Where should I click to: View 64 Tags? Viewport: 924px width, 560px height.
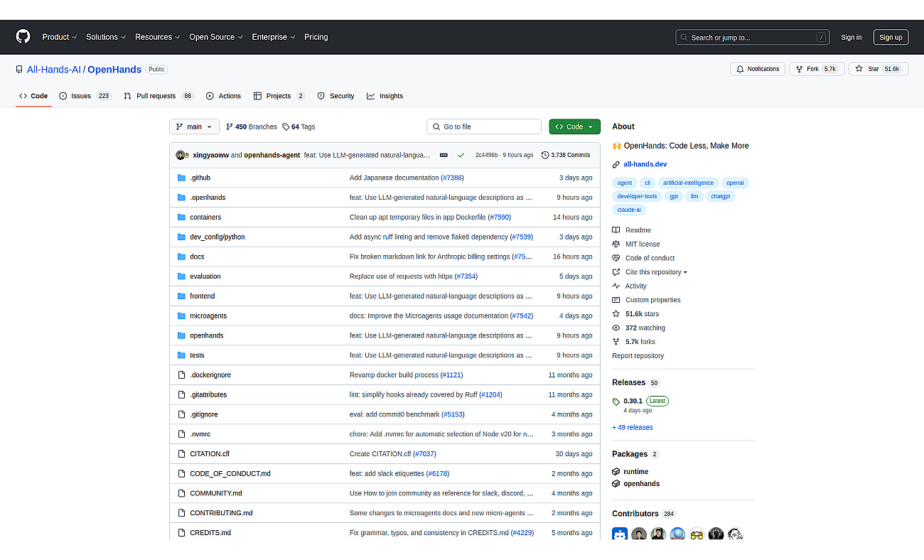pos(299,126)
